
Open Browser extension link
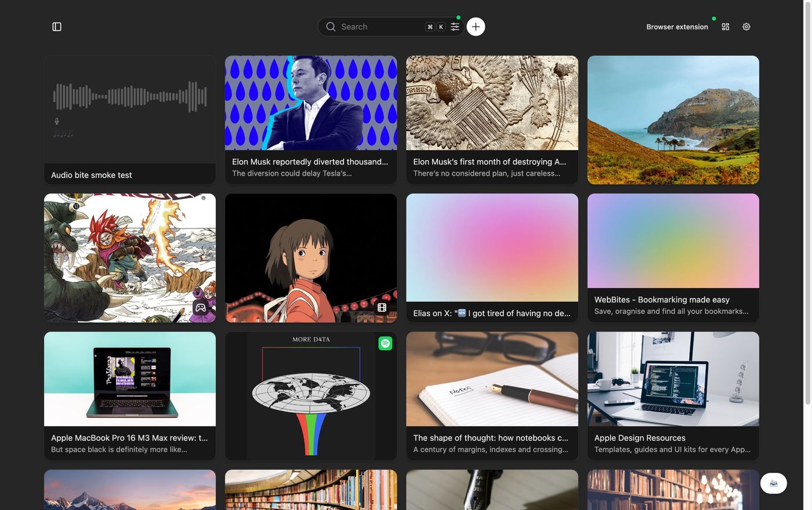coord(677,27)
